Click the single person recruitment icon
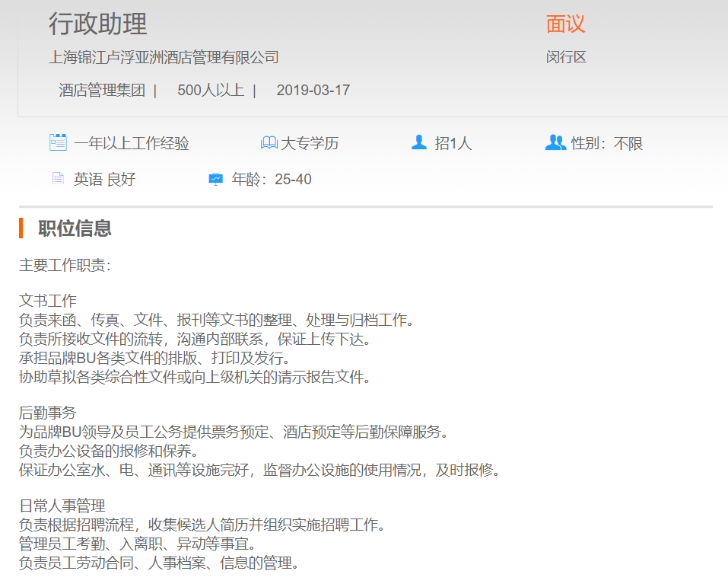728x587 pixels. [x=418, y=142]
